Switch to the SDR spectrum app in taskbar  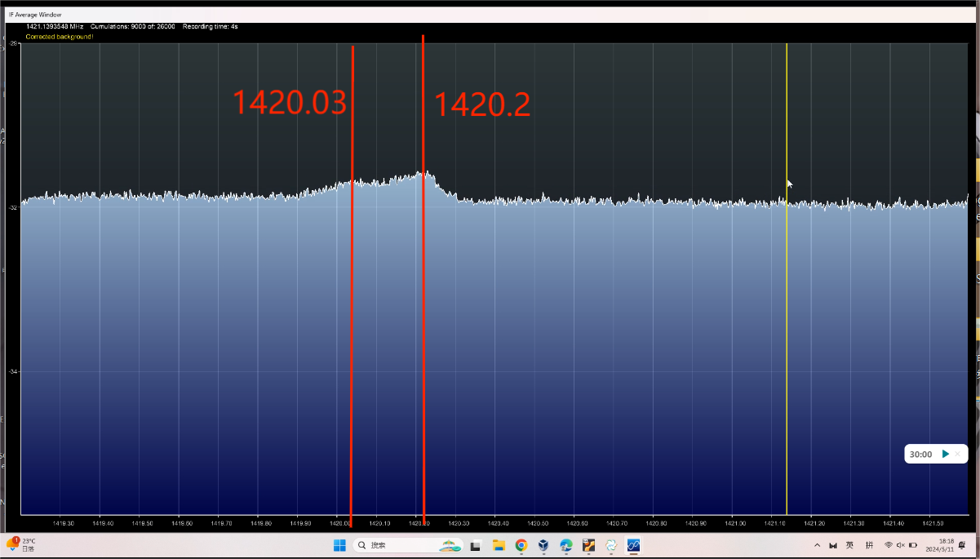pos(633,545)
